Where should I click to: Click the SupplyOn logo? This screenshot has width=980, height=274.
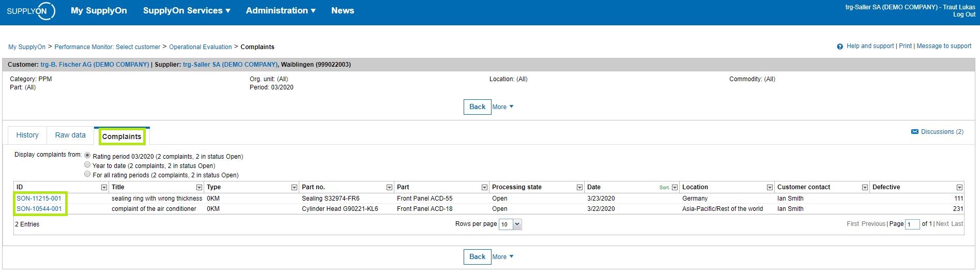coord(30,11)
